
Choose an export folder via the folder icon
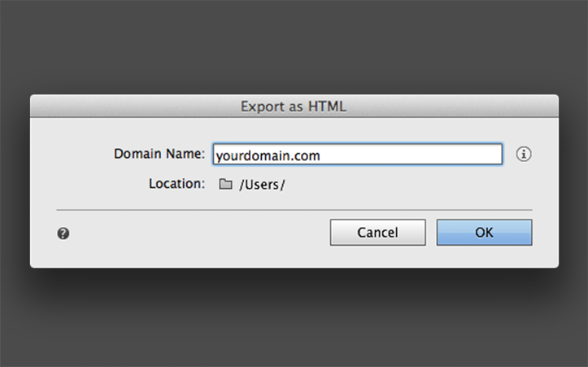(225, 185)
